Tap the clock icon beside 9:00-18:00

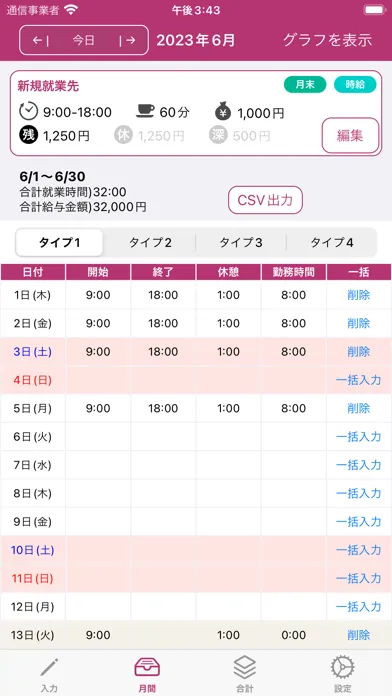point(28,112)
